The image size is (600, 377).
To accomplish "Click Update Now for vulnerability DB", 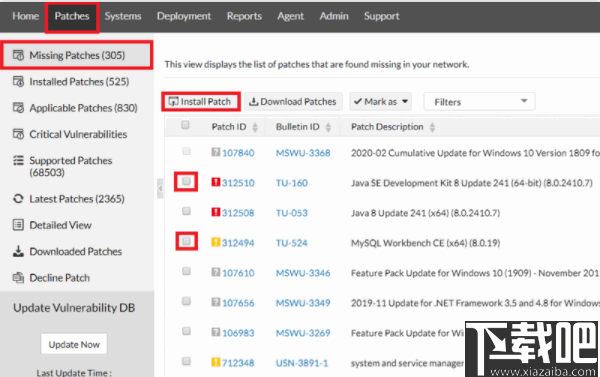I will [74, 344].
